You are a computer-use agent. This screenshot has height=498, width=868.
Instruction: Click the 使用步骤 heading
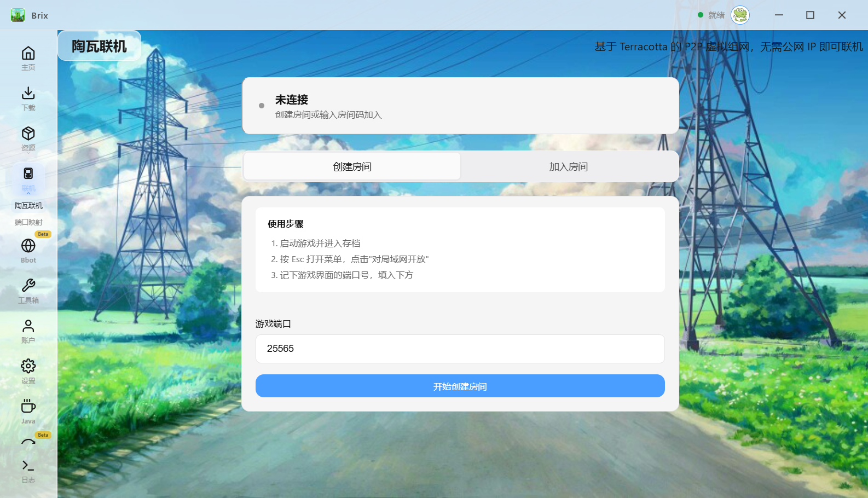coord(286,224)
